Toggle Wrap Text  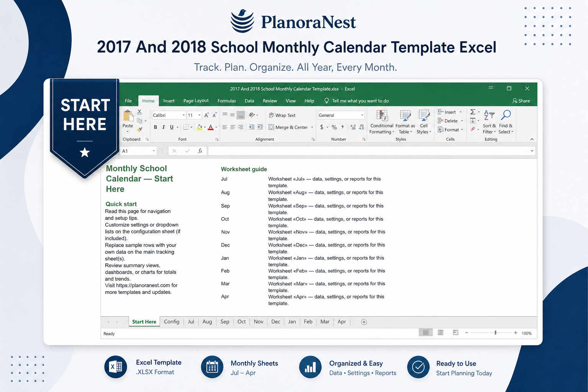click(282, 115)
